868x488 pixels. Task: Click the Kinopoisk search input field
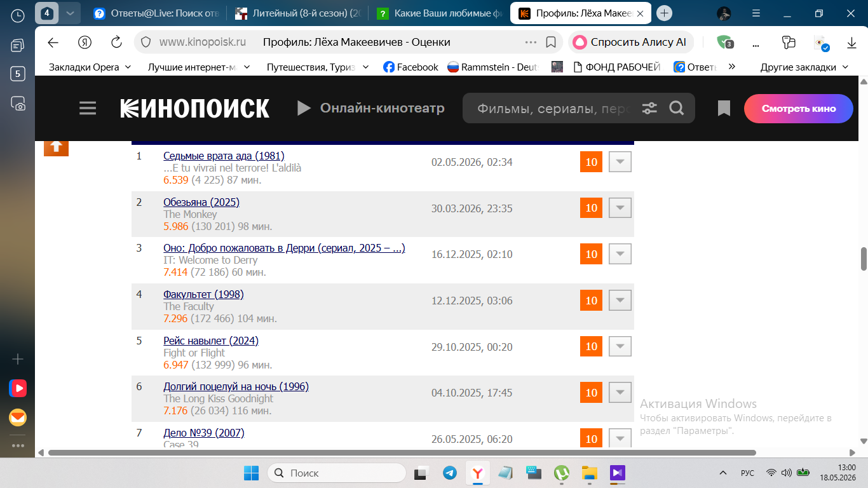click(x=553, y=109)
